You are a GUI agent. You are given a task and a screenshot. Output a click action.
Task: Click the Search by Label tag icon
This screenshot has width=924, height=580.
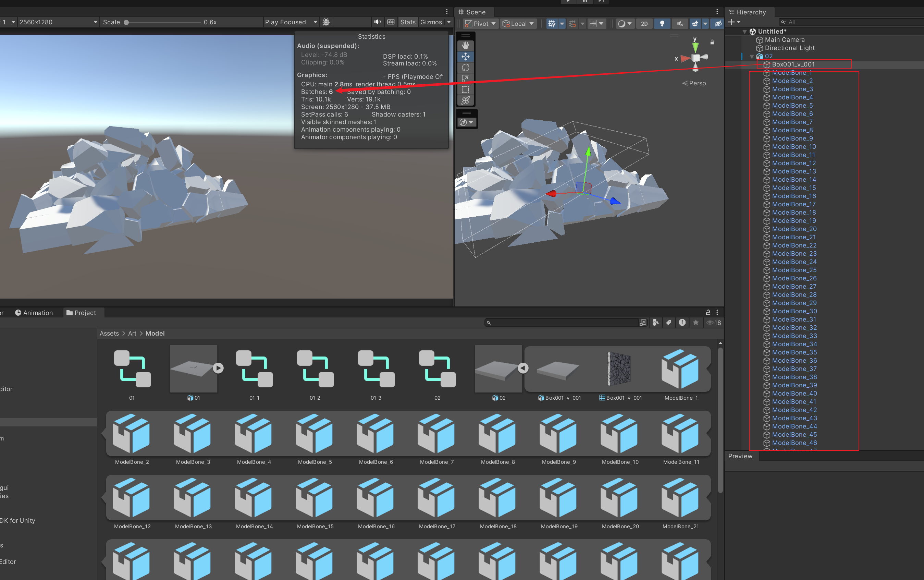(669, 323)
